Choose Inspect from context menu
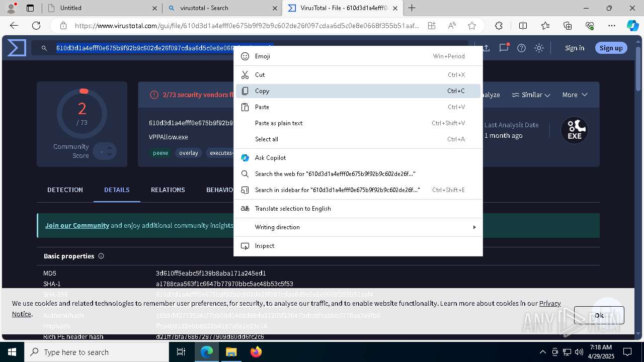Viewport: 644px width, 362px height. (358, 246)
